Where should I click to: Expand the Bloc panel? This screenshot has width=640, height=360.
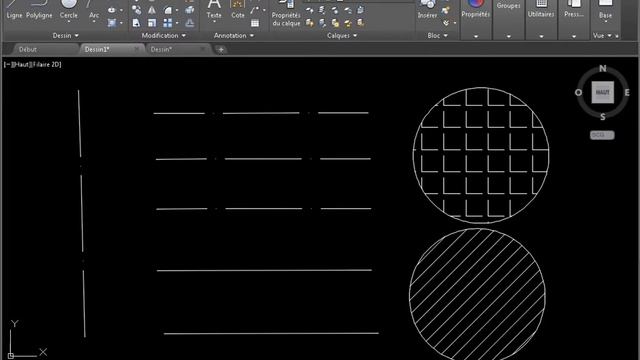coord(438,36)
